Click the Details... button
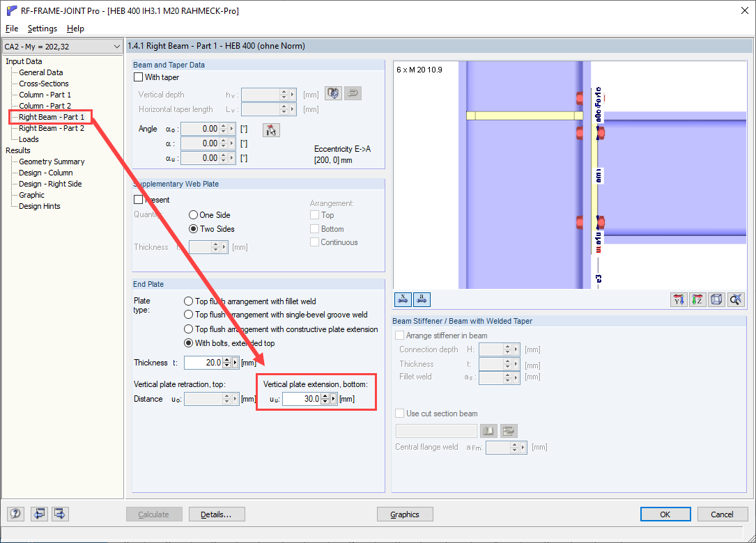 (x=217, y=514)
